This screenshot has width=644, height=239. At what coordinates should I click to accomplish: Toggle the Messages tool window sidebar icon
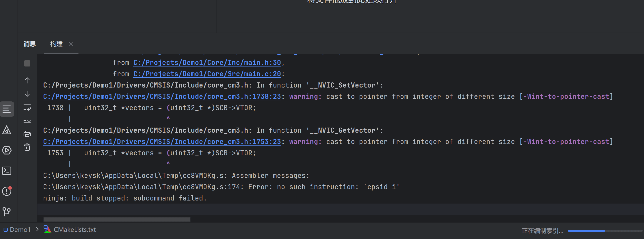point(7,109)
